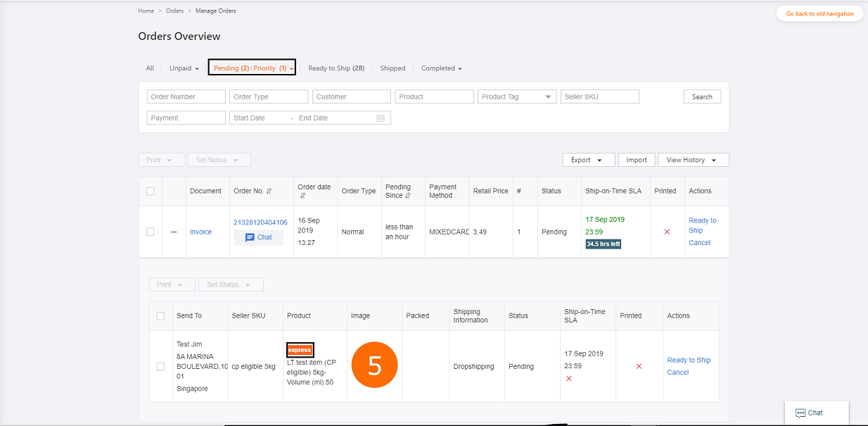Open the View History dropdown

click(x=693, y=160)
